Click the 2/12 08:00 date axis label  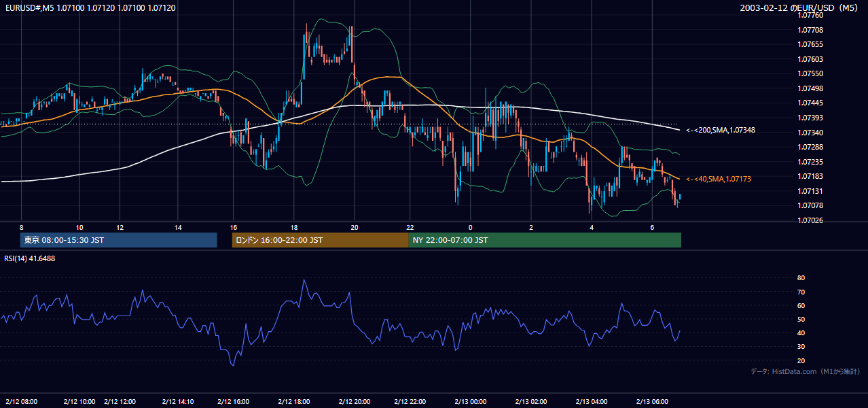click(22, 401)
